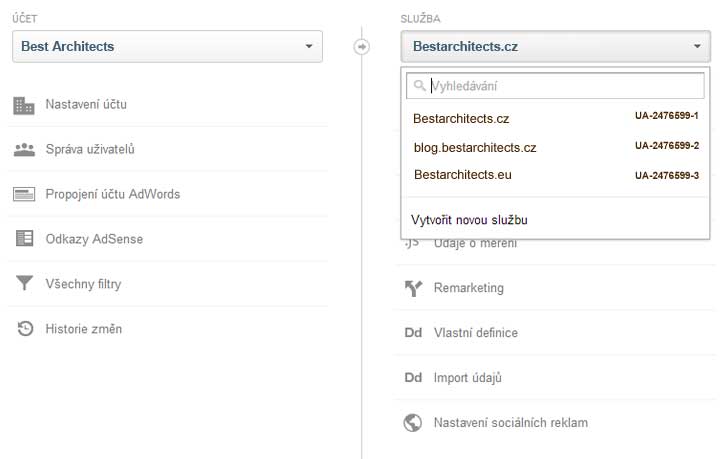Select Bestarchitects.cz UA-2476599-1 from list

pyautogui.click(x=555, y=118)
